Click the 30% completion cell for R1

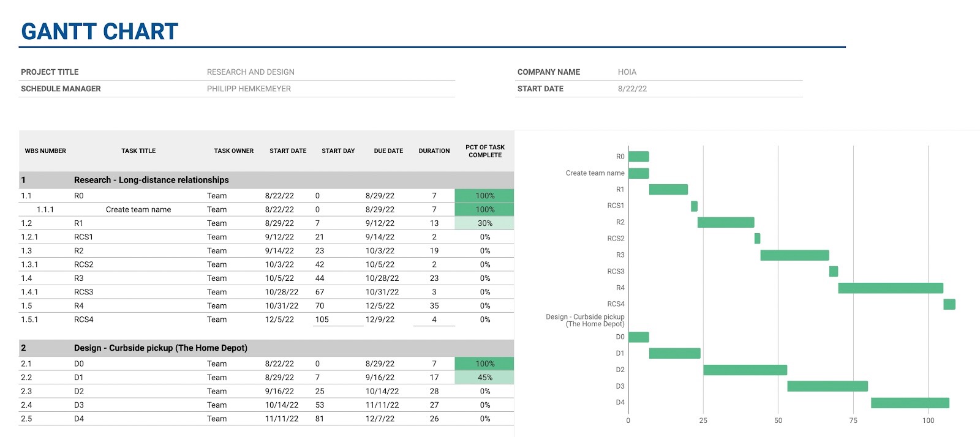click(484, 223)
